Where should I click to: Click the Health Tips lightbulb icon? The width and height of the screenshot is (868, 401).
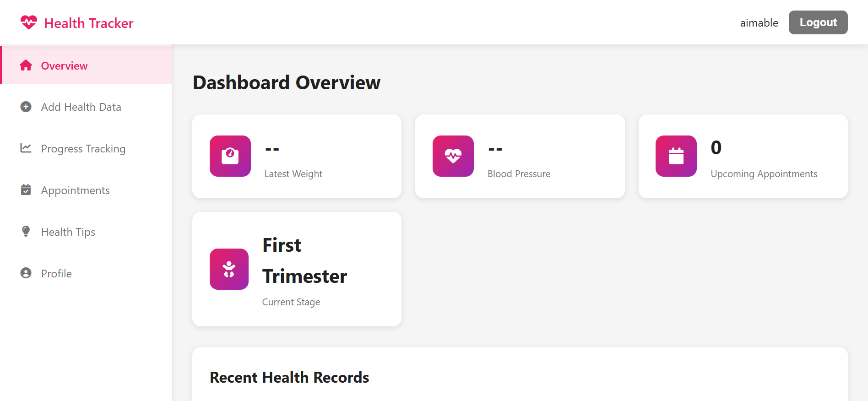pos(26,231)
